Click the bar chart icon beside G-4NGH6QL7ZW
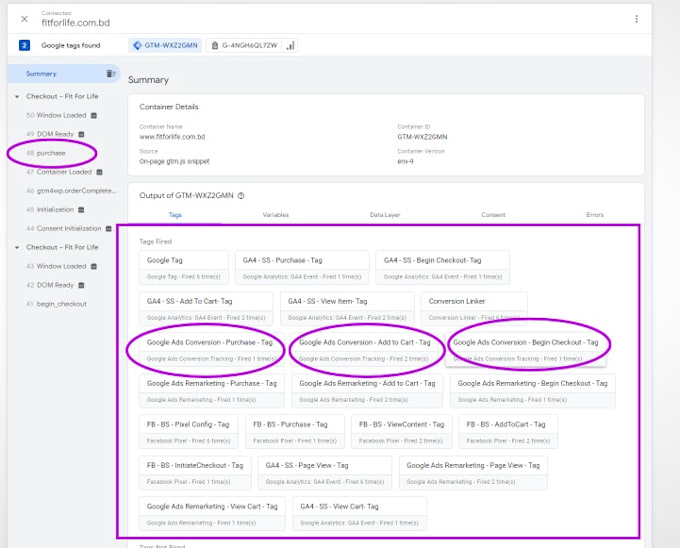 click(x=290, y=46)
